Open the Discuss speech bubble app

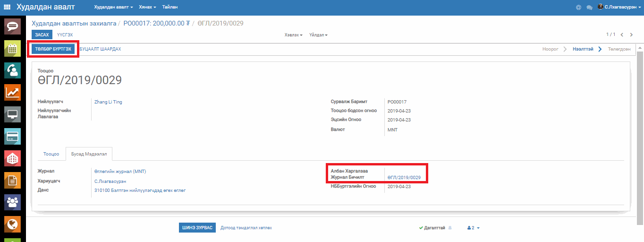pos(12,26)
